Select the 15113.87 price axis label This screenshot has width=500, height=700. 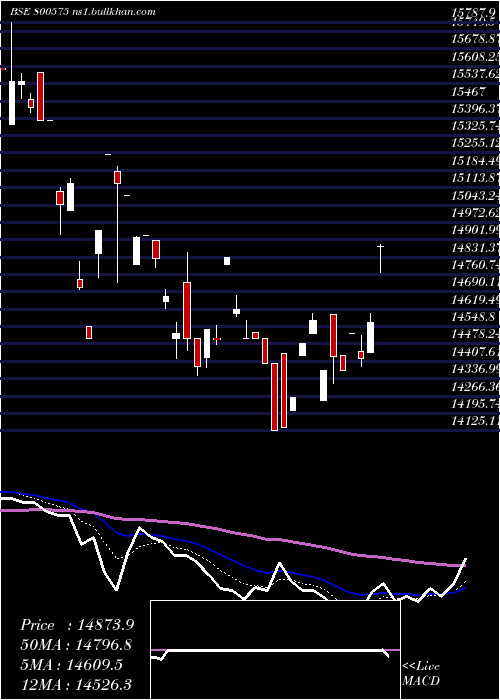[475, 178]
